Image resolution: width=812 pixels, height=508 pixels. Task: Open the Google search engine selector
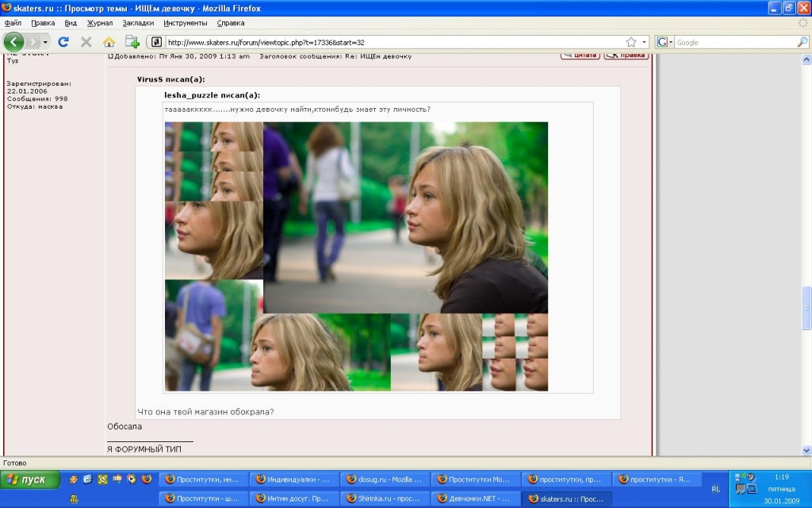[665, 42]
